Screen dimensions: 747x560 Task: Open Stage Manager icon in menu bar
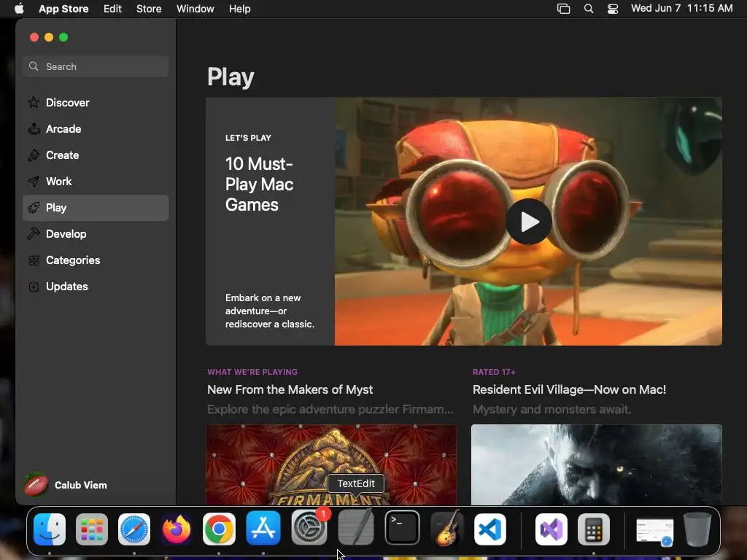[564, 9]
